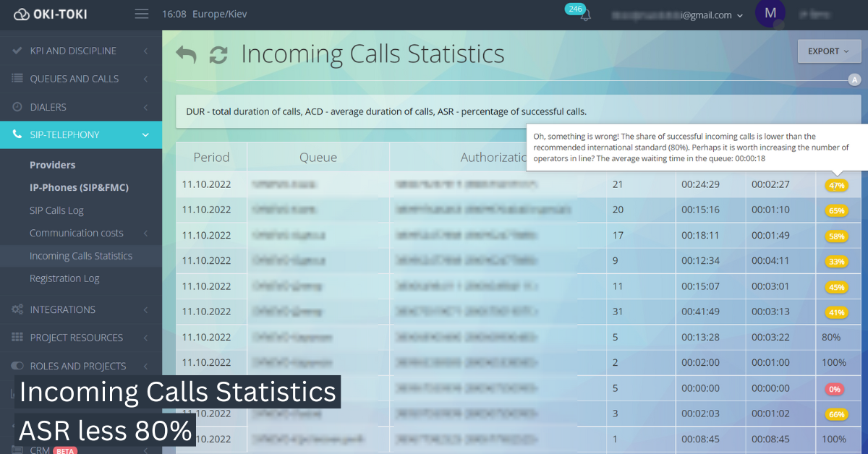Expand the DIALERS section

(146, 107)
